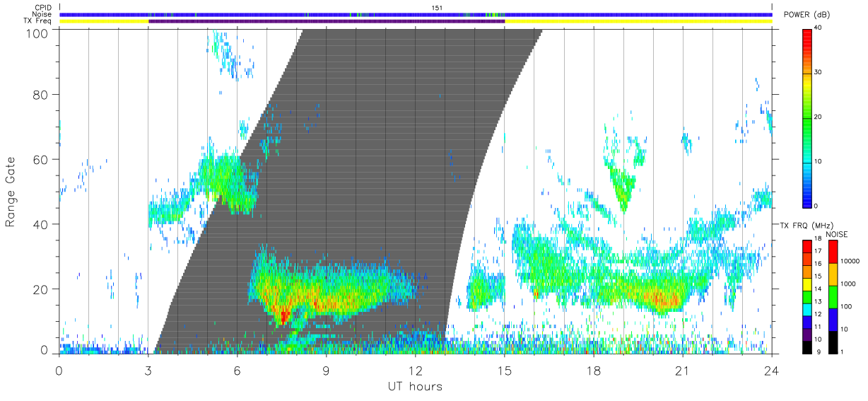Click the 'NOISE' legend title
868x401 pixels.
[838, 234]
